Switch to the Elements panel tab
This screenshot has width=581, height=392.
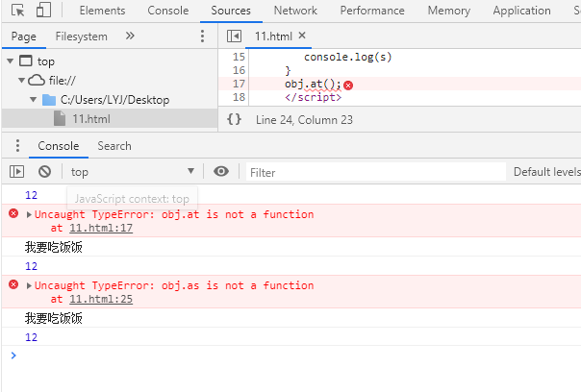point(102,11)
